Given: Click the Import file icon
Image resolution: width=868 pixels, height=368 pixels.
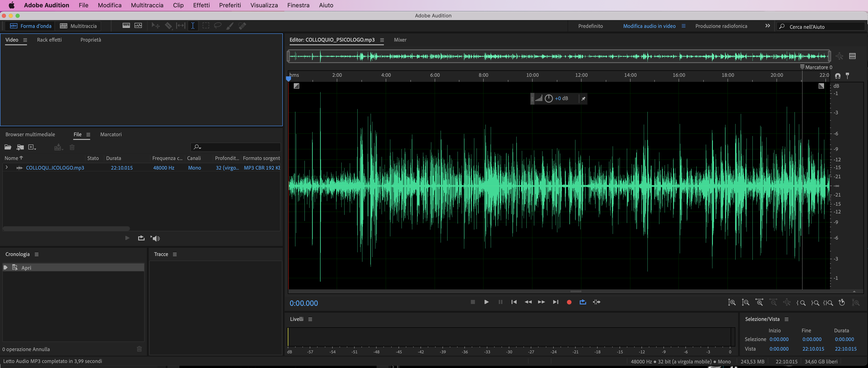Looking at the screenshot, I should click(20, 147).
